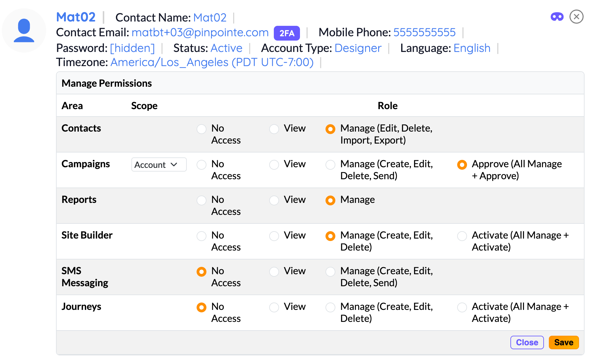Click the Scope column header
The width and height of the screenshot is (603, 364).
click(x=144, y=106)
